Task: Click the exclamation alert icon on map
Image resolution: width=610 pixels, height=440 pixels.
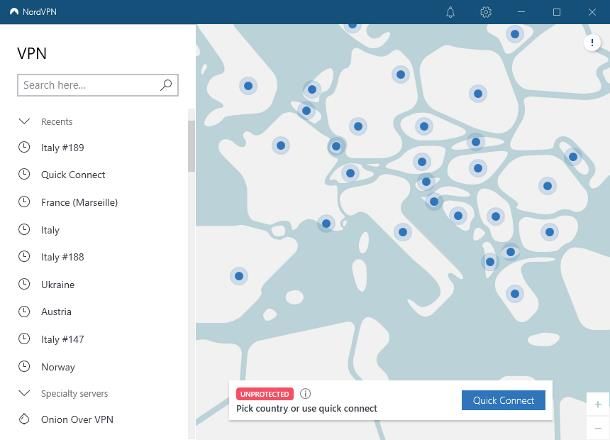Action: click(592, 42)
